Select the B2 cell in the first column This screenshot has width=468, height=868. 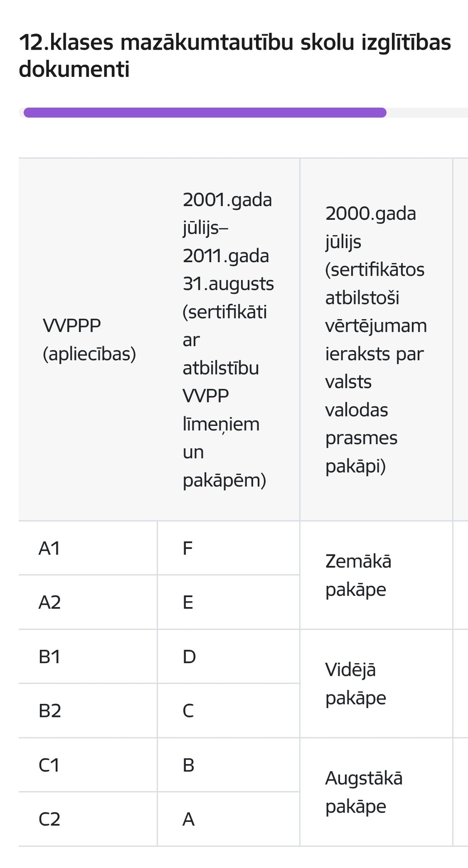50,711
